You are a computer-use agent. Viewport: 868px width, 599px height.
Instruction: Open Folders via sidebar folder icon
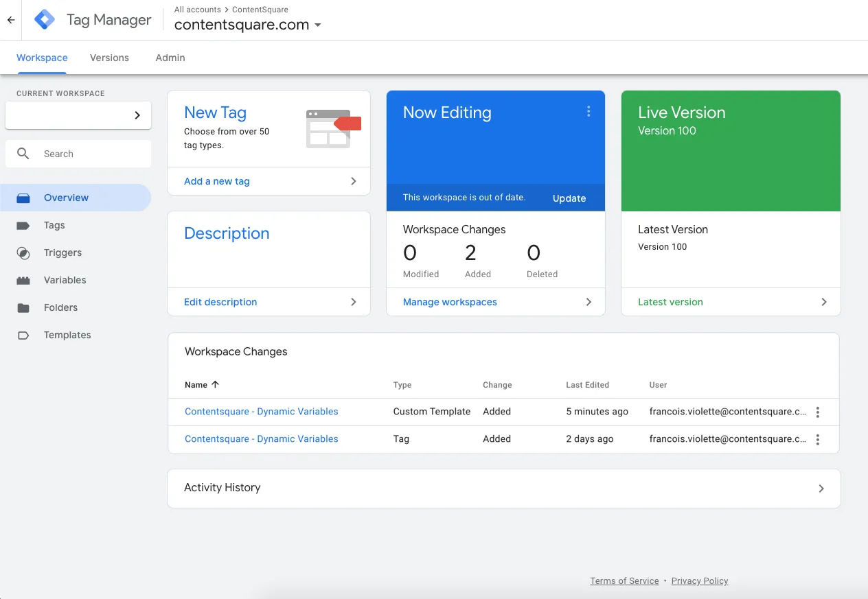tap(23, 307)
